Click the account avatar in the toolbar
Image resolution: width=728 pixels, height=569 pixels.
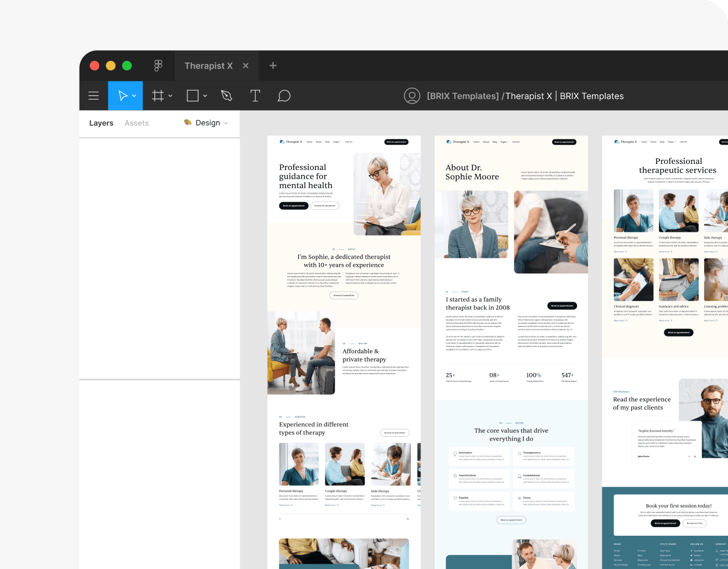pos(412,95)
